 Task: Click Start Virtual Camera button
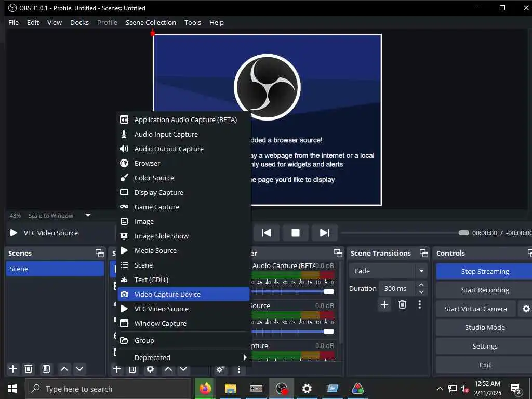coord(476,309)
